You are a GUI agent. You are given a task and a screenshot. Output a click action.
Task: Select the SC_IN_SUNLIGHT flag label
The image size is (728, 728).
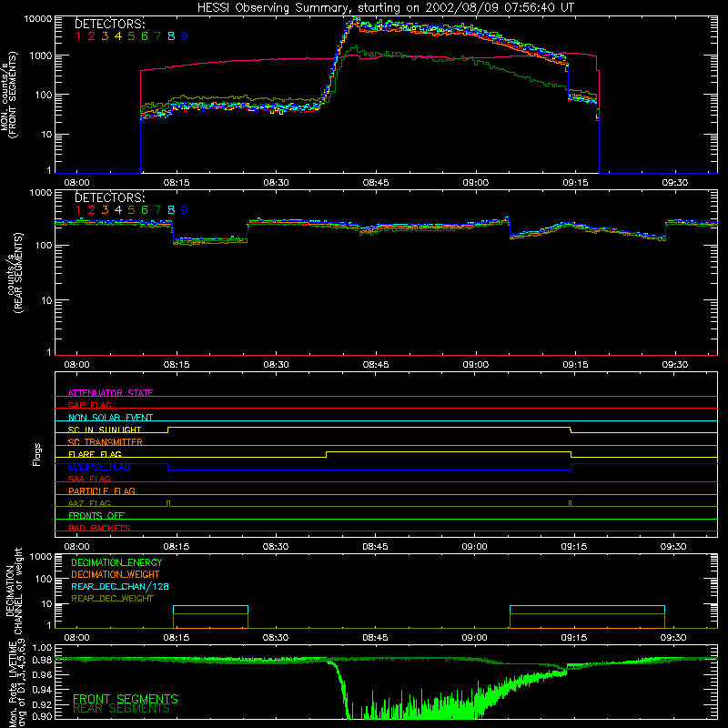(105, 430)
